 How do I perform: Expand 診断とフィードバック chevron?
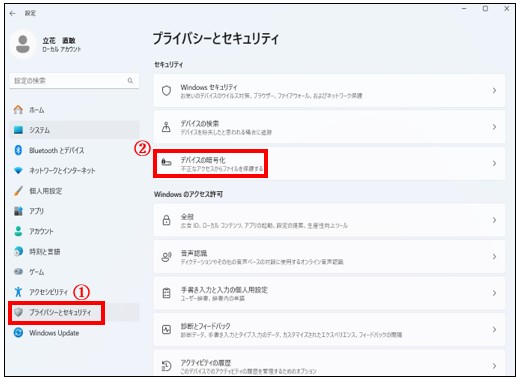click(494, 330)
